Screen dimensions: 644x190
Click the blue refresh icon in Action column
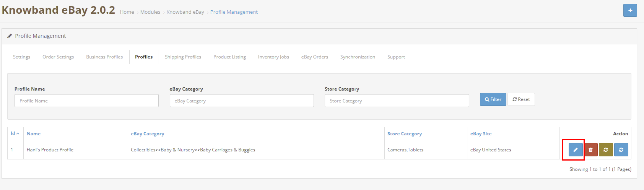[x=621, y=149]
